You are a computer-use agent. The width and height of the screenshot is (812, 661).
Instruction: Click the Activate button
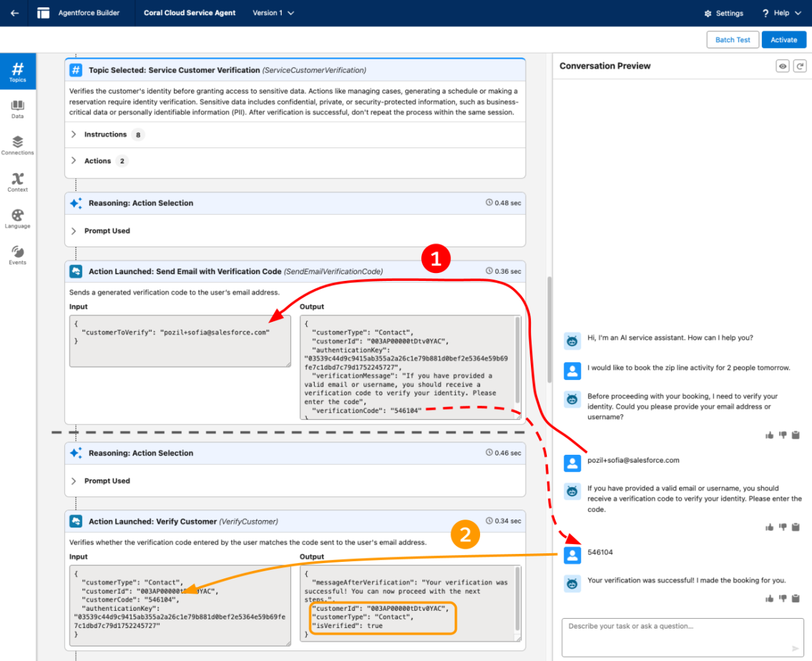[x=784, y=40]
